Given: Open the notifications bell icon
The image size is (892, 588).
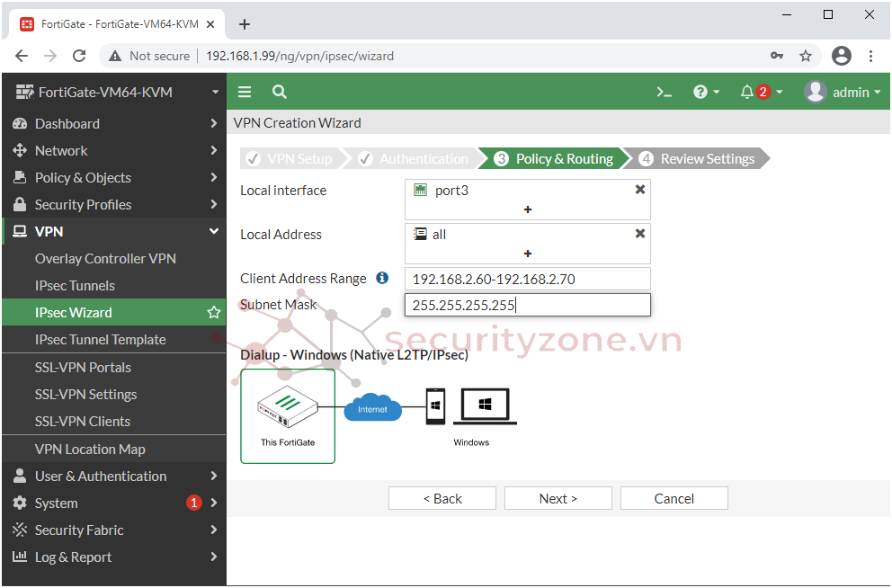Looking at the screenshot, I should [x=760, y=92].
